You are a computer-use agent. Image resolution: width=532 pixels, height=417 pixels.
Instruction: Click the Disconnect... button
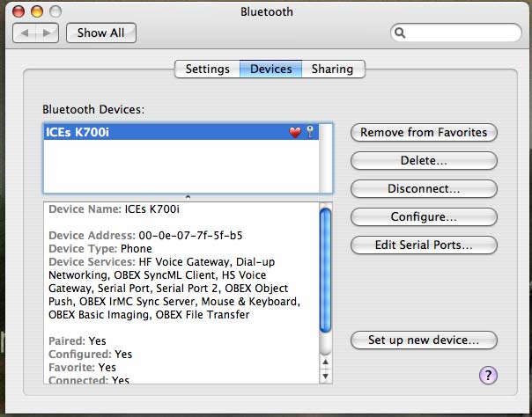click(424, 188)
